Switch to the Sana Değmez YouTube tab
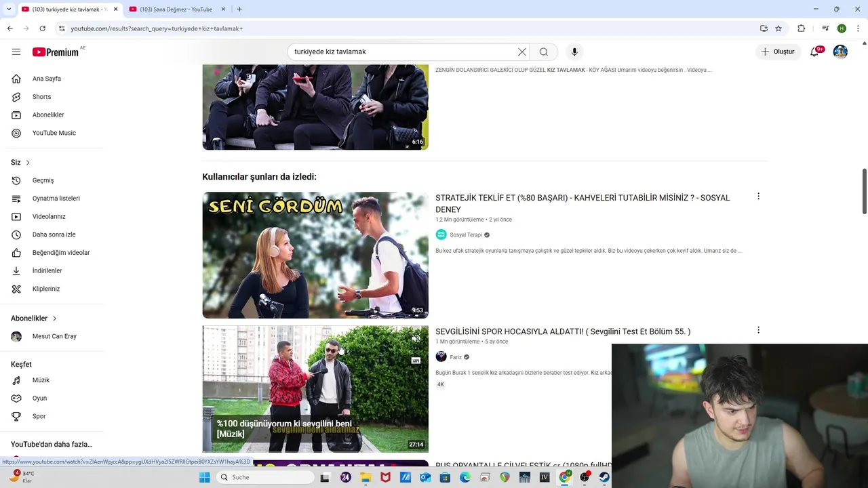 [x=175, y=9]
